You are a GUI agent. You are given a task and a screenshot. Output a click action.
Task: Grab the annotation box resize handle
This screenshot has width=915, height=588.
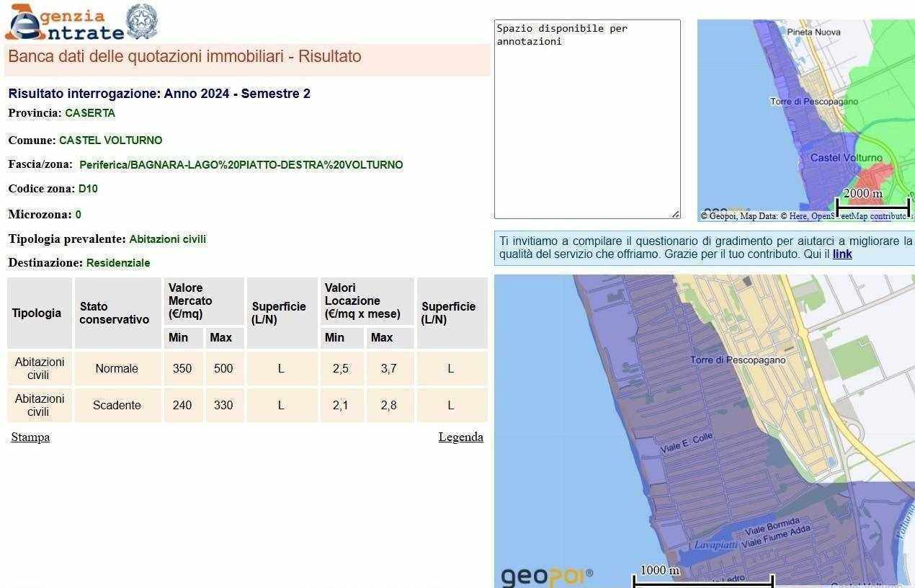(x=675, y=214)
